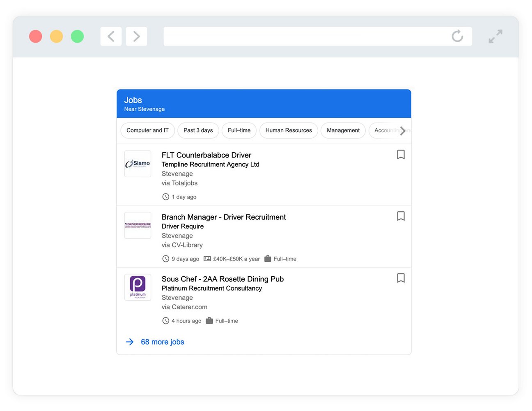Open the Siamo company logo thumbnail

pos(138,164)
